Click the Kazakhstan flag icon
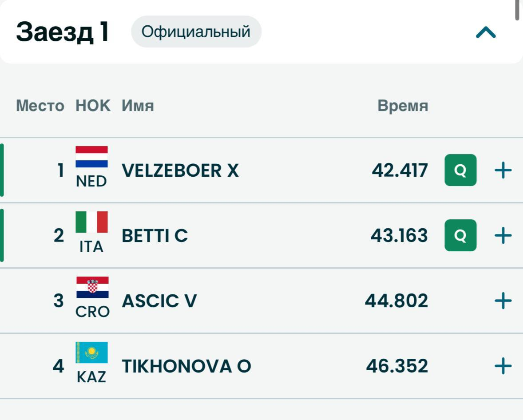 coord(91,353)
